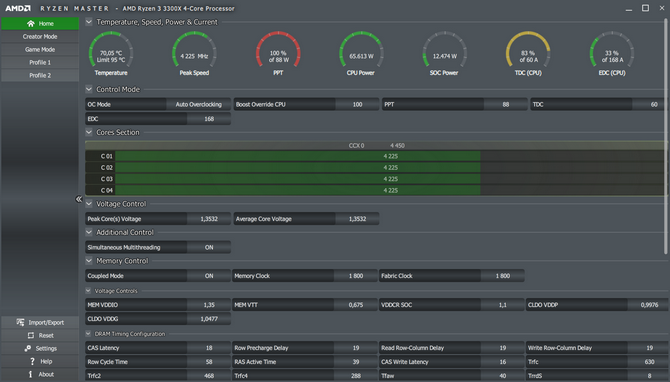This screenshot has height=382, width=670.
Task: Collapse the Voltage Control section
Action: [89, 204]
